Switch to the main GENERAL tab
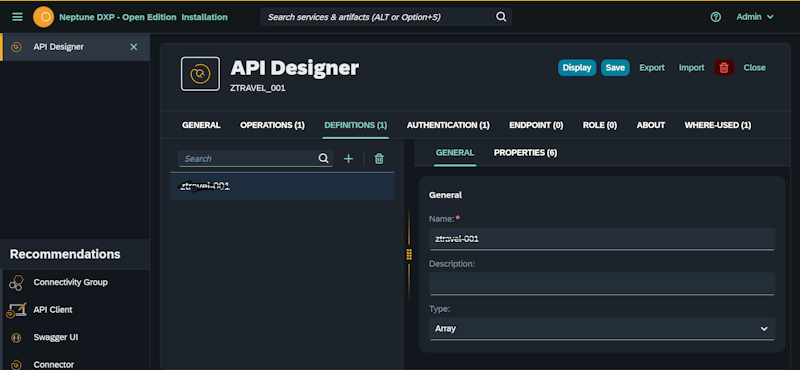This screenshot has width=800, height=370. 201,125
